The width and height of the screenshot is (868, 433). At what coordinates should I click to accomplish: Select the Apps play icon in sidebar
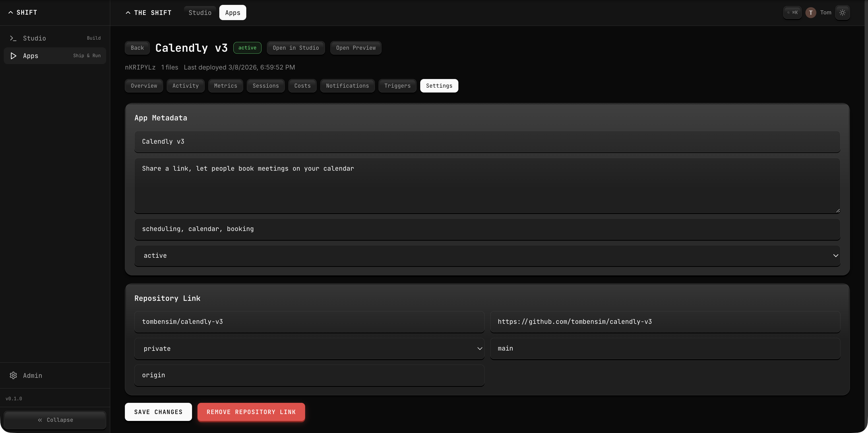coord(13,56)
